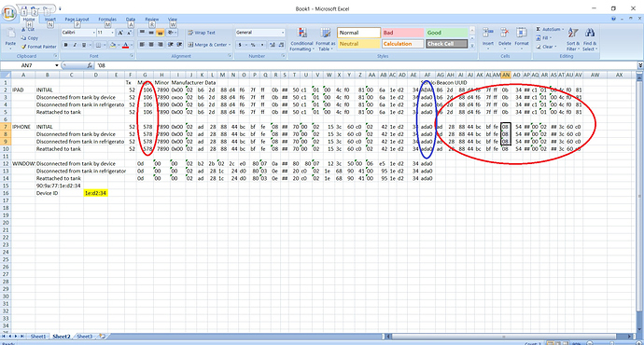The height and width of the screenshot is (345, 644).
Task: Open the Name Box dropdown arrow
Action: [x=57, y=65]
